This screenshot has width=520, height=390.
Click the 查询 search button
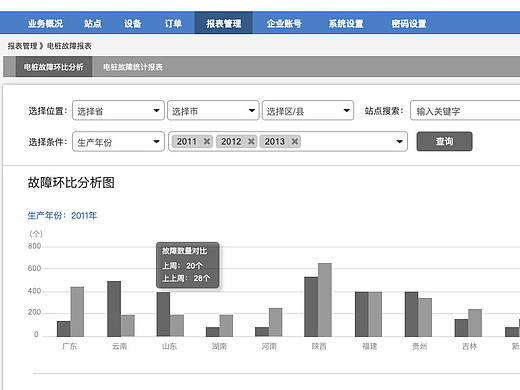(x=444, y=142)
